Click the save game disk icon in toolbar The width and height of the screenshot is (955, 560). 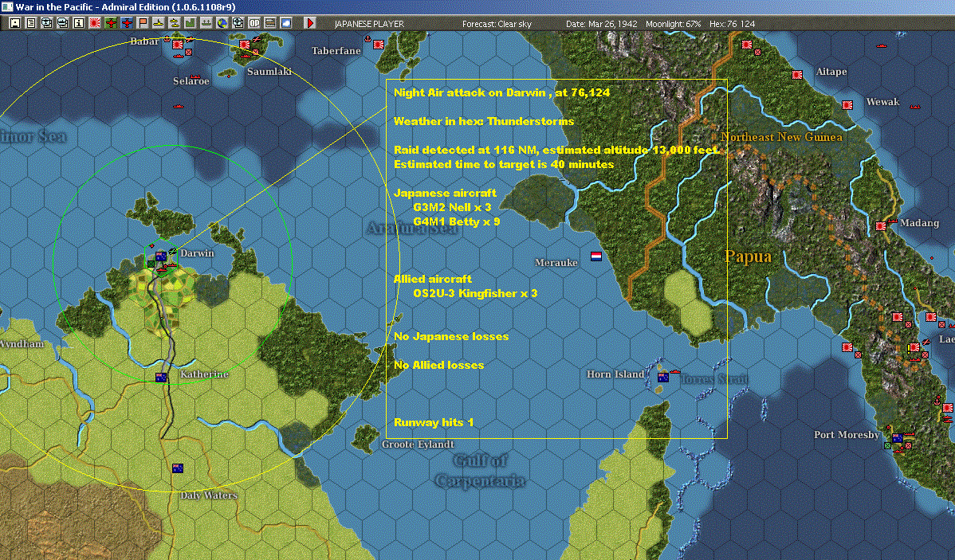[x=15, y=23]
